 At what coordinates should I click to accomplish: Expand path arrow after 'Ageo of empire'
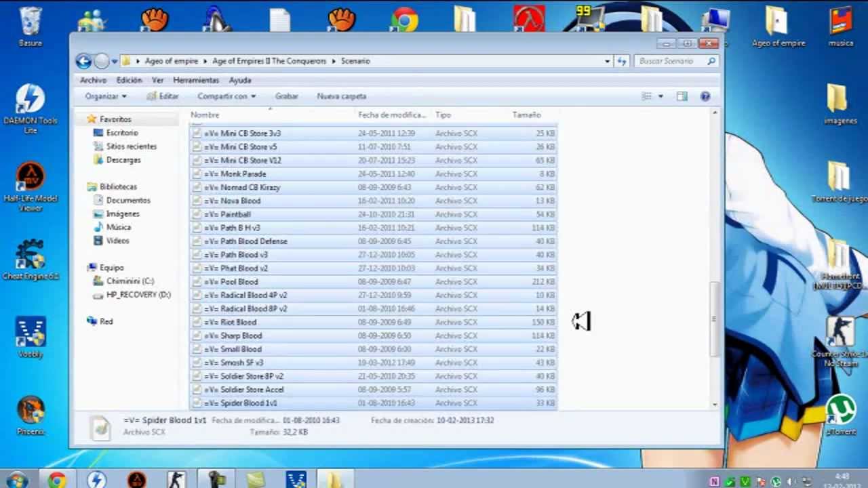[x=205, y=61]
